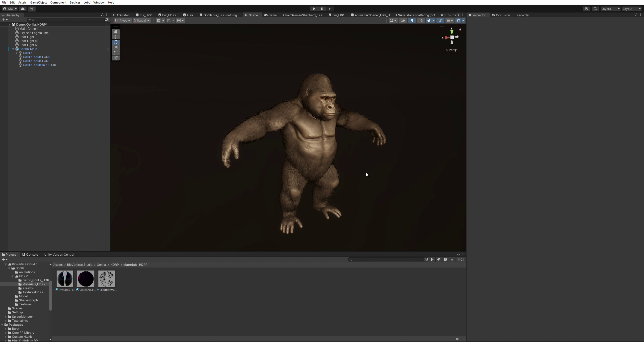Toggle hidden objects visibility in scene

440,21
